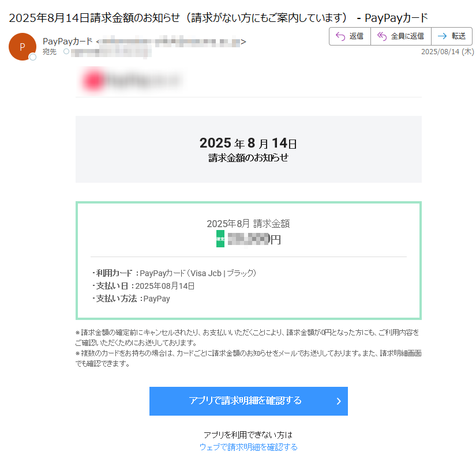
Task: Choose the 転送 forward button
Action: click(x=452, y=36)
